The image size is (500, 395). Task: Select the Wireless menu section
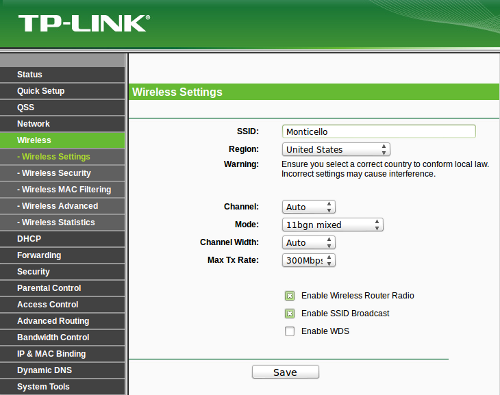point(63,140)
